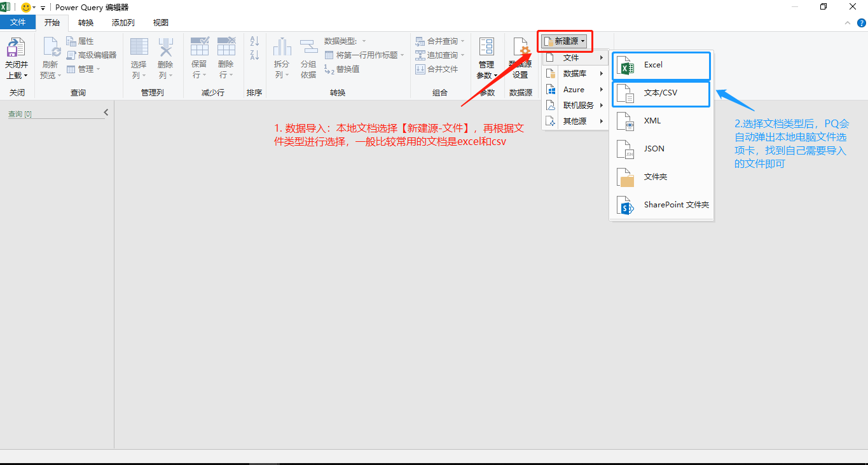This screenshot has width=868, height=465.
Task: Select Excel as the new data source
Action: pyautogui.click(x=661, y=66)
